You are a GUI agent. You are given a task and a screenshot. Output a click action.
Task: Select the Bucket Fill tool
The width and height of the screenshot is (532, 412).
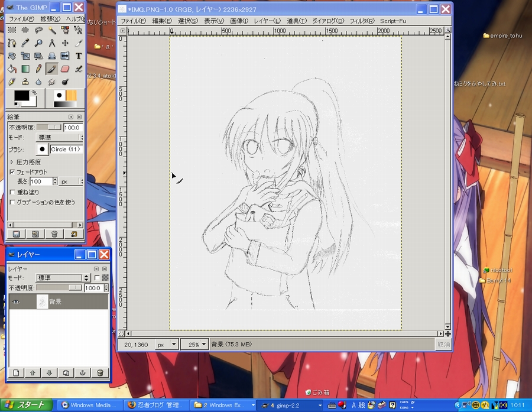tap(12, 69)
